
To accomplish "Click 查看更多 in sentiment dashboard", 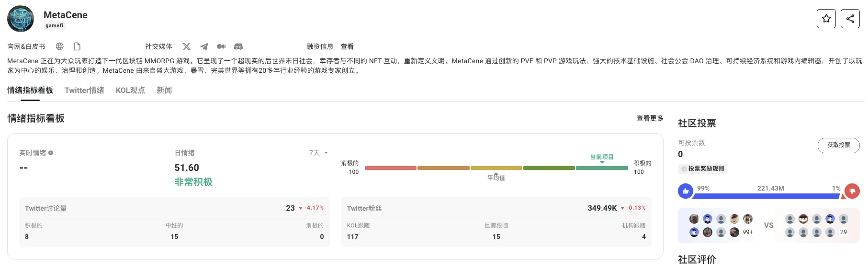I will (x=650, y=118).
